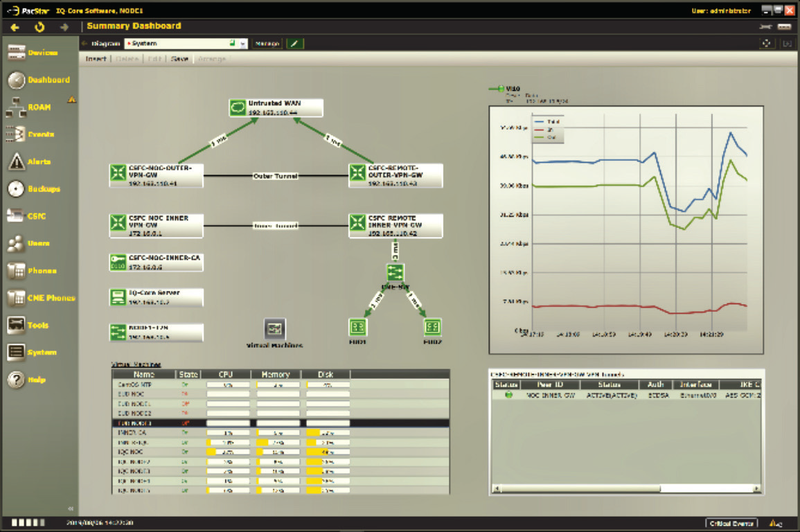
Task: Open Tools in the sidebar
Action: 28,325
